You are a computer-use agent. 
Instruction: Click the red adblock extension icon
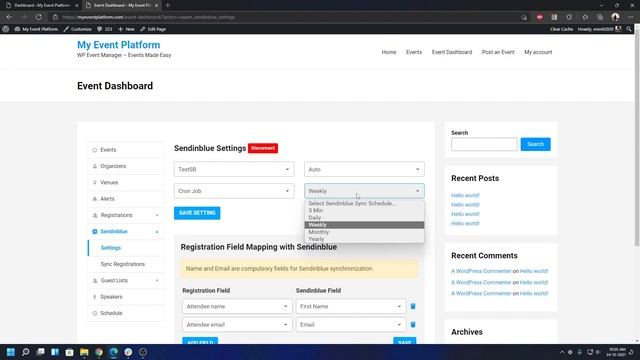540,17
